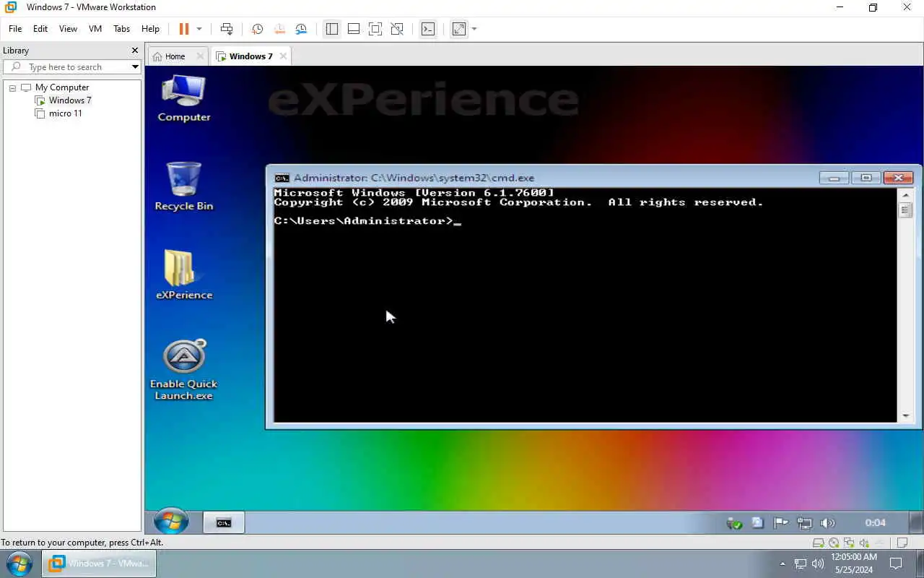Select Enable Quick Launch.exe desktop icon

pyautogui.click(x=184, y=370)
